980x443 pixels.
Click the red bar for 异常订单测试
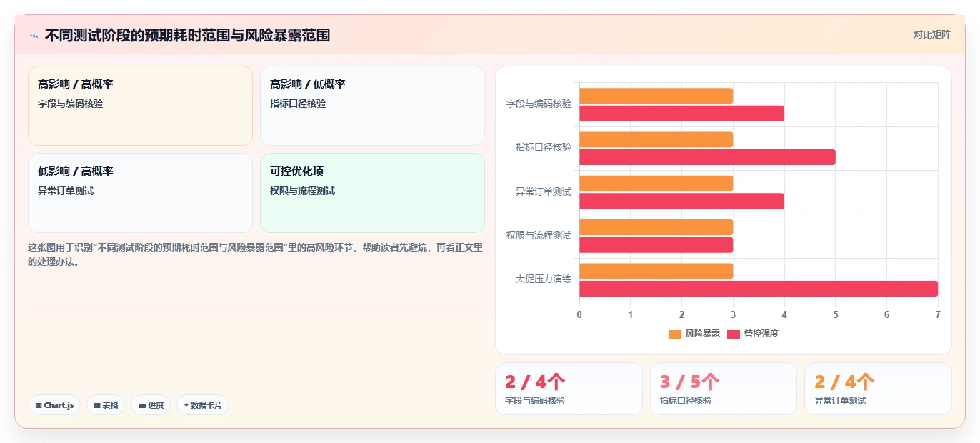(x=681, y=201)
